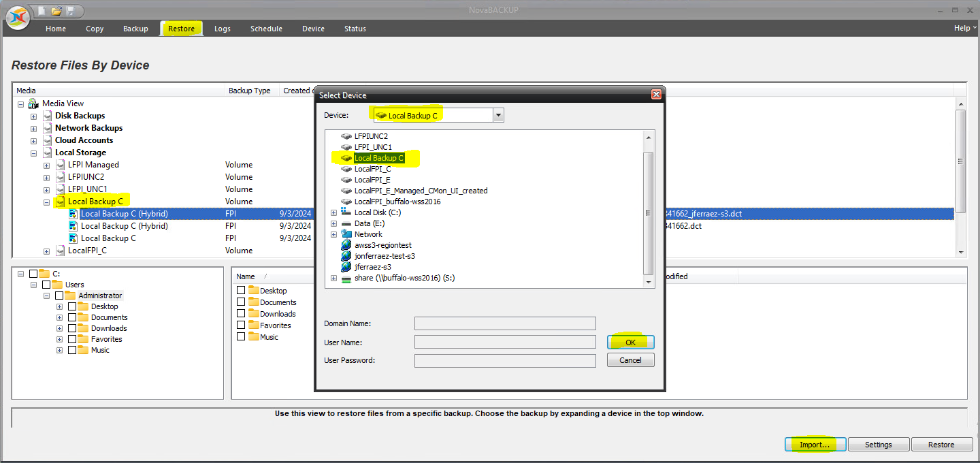The width and height of the screenshot is (980, 463).
Task: Tick the Documents checkbox in the folder tree
Action: pos(72,317)
